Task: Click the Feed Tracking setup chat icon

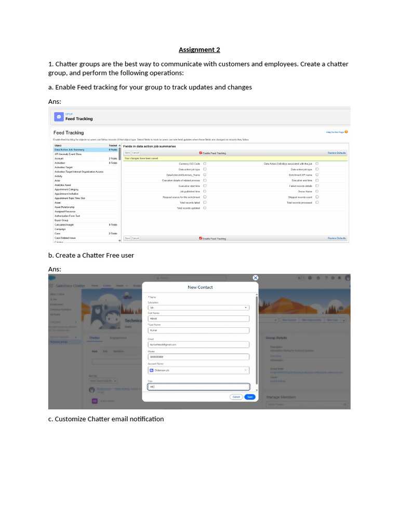Action: (x=59, y=117)
